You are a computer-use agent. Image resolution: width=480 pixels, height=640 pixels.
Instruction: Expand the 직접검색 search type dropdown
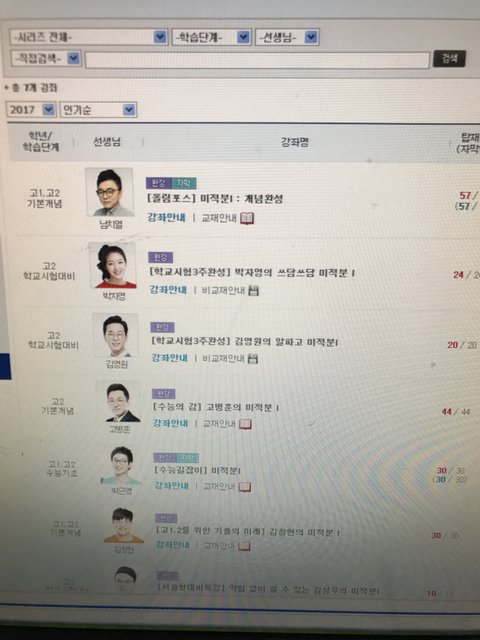pyautogui.click(x=46, y=59)
